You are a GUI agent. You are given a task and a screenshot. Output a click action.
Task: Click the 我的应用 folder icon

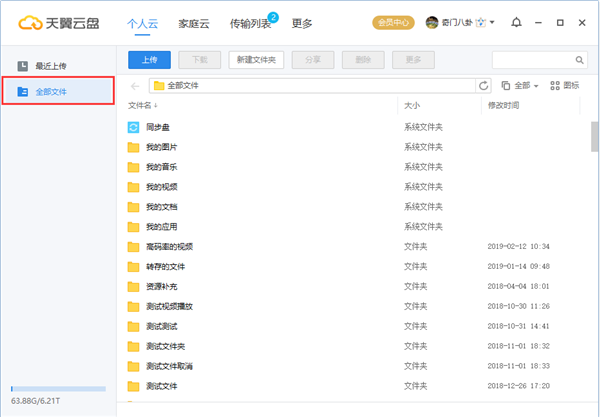click(x=133, y=227)
